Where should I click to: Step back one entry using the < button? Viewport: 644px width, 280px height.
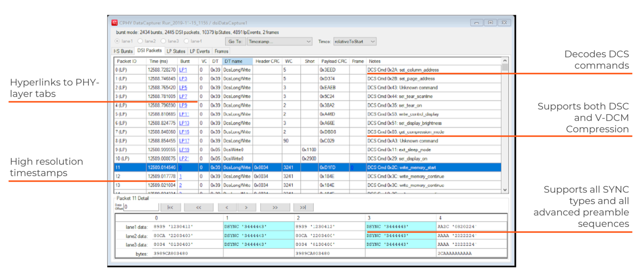(x=227, y=207)
